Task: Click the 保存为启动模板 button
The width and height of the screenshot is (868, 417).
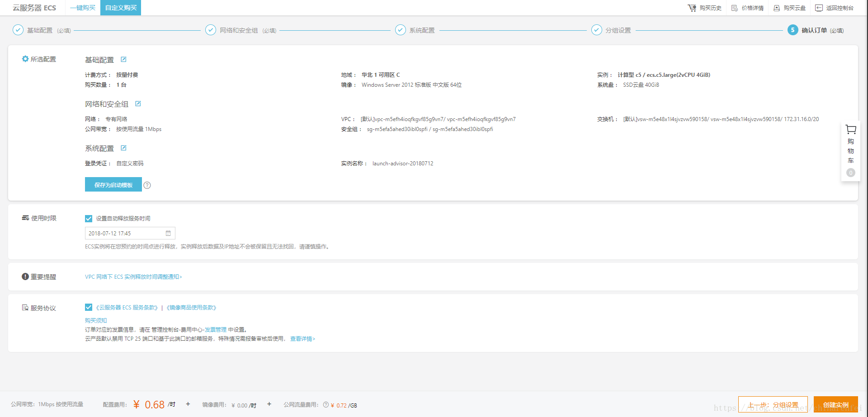Action: pyautogui.click(x=113, y=184)
